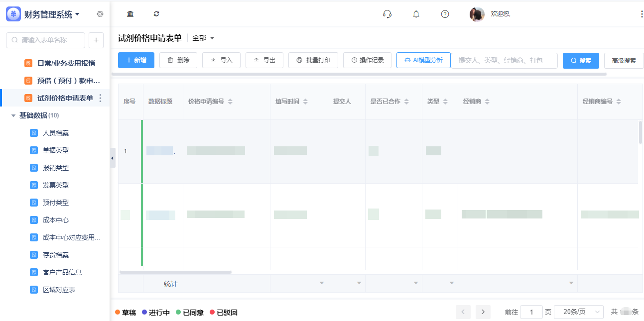
Task: Open statistics dropdown under 经销商 column
Action: point(571,283)
